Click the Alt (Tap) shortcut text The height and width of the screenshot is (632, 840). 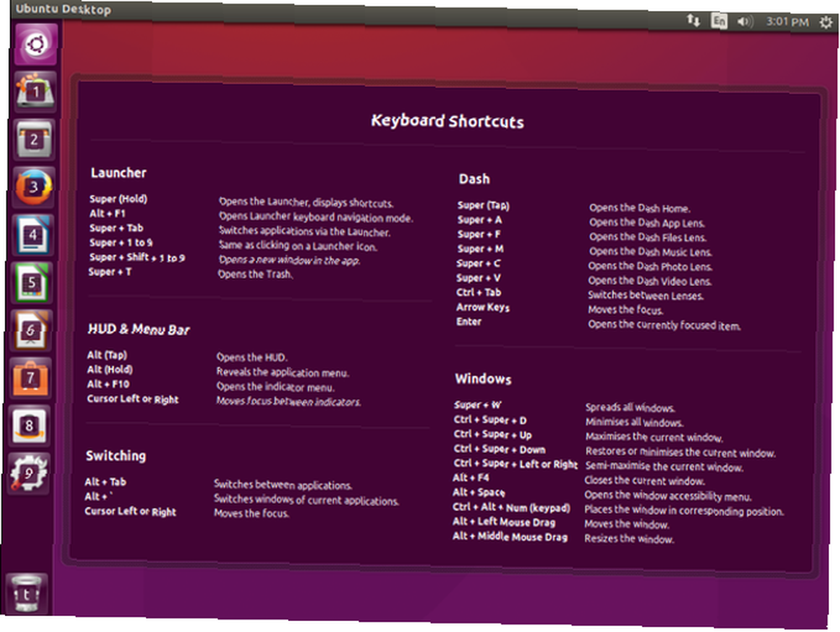[108, 355]
